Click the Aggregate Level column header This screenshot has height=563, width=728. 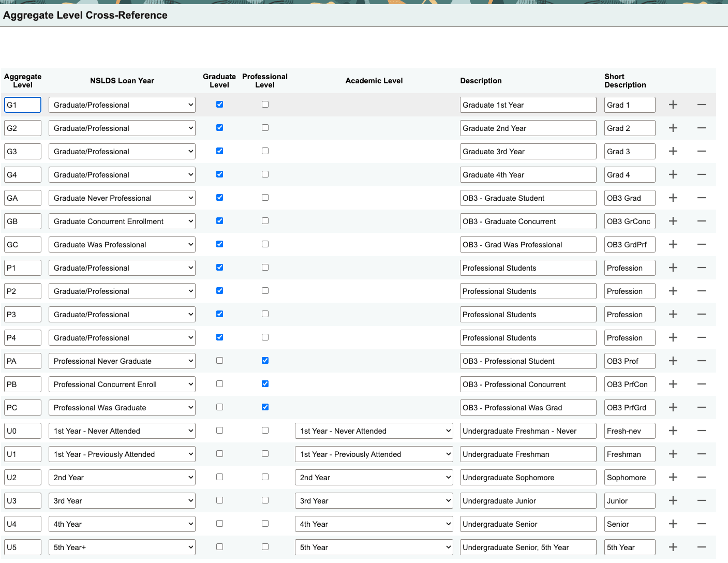pyautogui.click(x=23, y=81)
